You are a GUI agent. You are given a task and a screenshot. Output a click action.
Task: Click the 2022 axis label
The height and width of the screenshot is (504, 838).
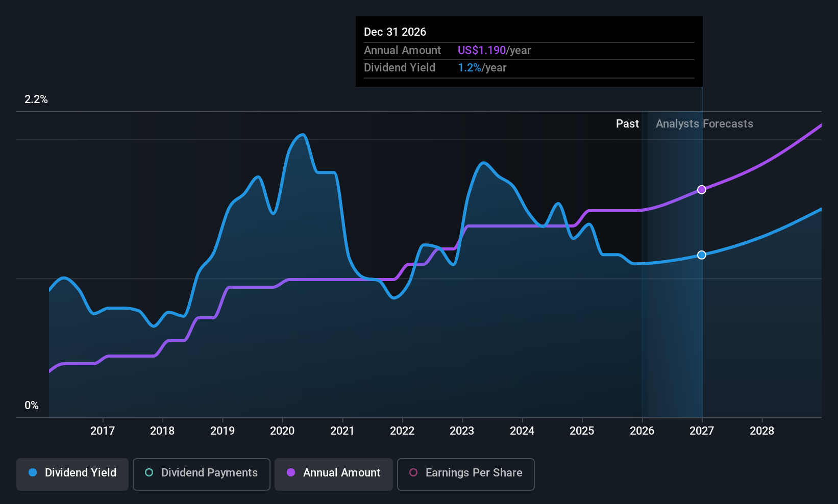point(402,431)
